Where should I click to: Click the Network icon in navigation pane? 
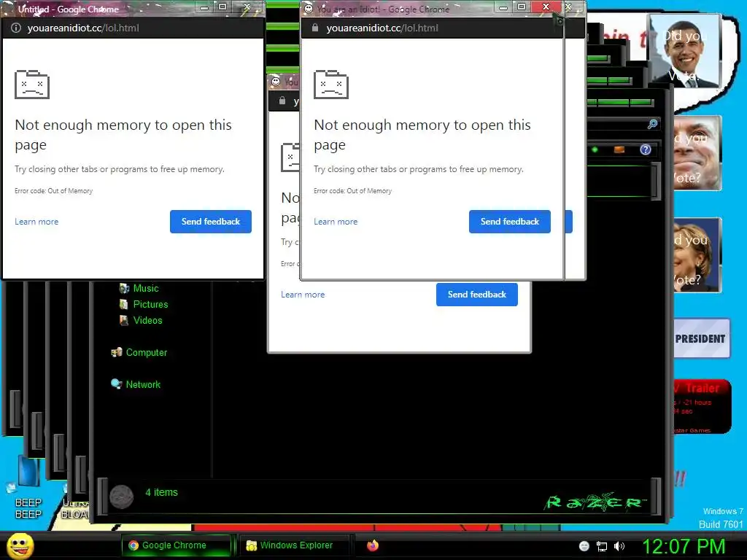tap(116, 384)
